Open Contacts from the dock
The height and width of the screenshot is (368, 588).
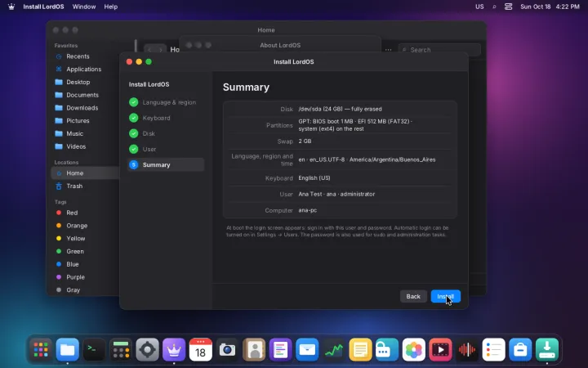tap(254, 350)
